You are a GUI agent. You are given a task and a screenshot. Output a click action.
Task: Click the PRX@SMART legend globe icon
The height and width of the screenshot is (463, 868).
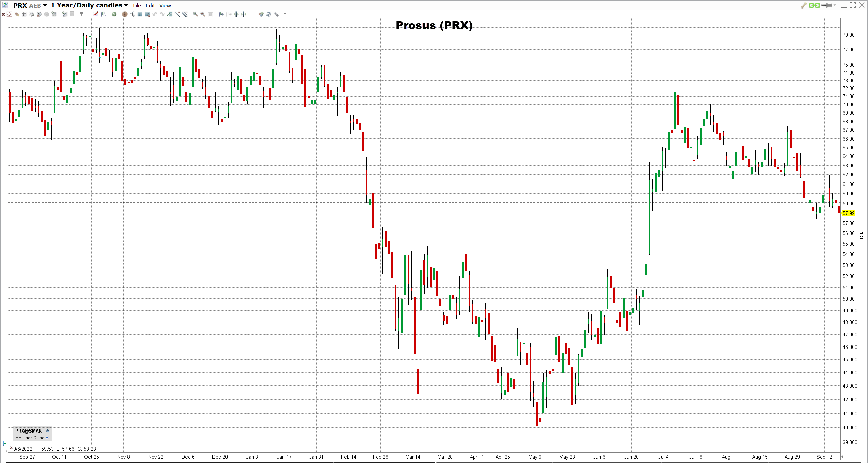click(x=47, y=431)
